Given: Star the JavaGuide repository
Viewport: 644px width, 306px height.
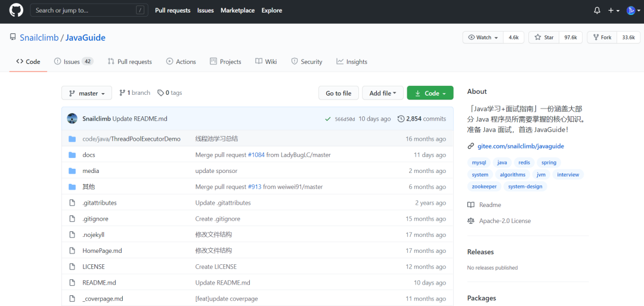Looking at the screenshot, I should (544, 38).
